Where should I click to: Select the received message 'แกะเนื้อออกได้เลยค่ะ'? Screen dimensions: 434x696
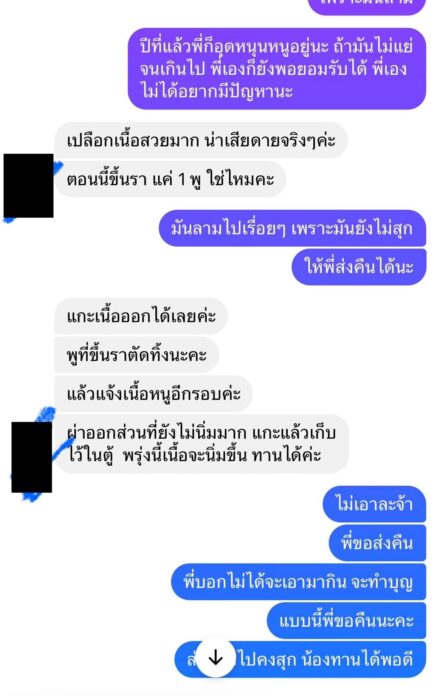[x=141, y=316]
